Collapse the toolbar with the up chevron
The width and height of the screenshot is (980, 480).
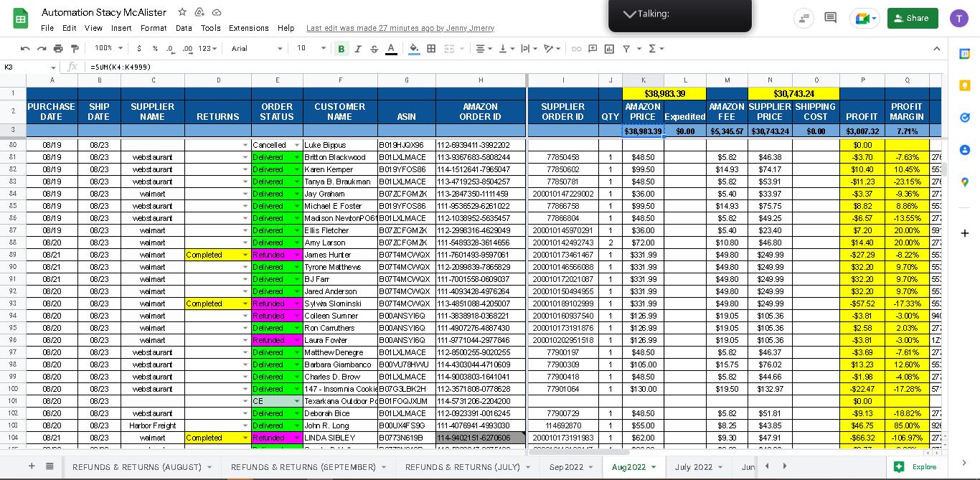tap(936, 48)
